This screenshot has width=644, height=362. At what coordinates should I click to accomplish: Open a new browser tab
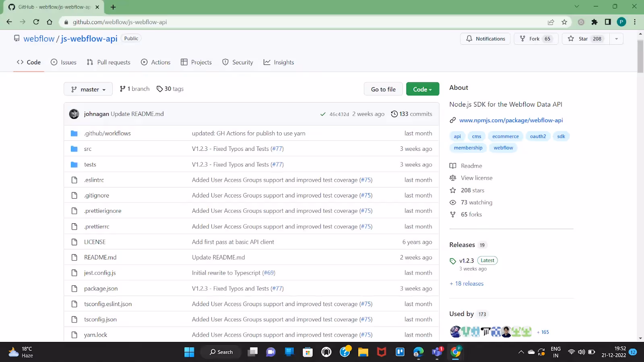(113, 7)
